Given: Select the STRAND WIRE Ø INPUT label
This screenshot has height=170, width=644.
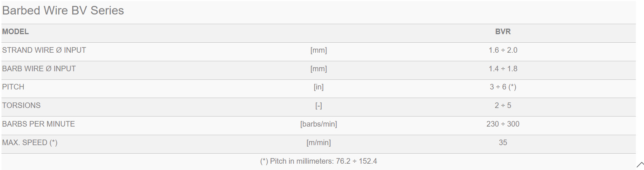Looking at the screenshot, I should (44, 50).
